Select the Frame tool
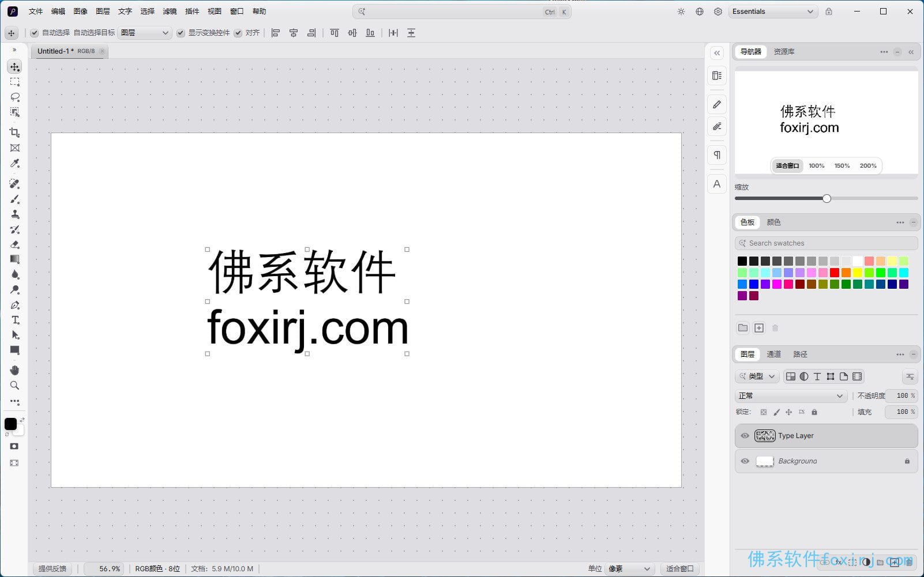The image size is (924, 577). (15, 148)
